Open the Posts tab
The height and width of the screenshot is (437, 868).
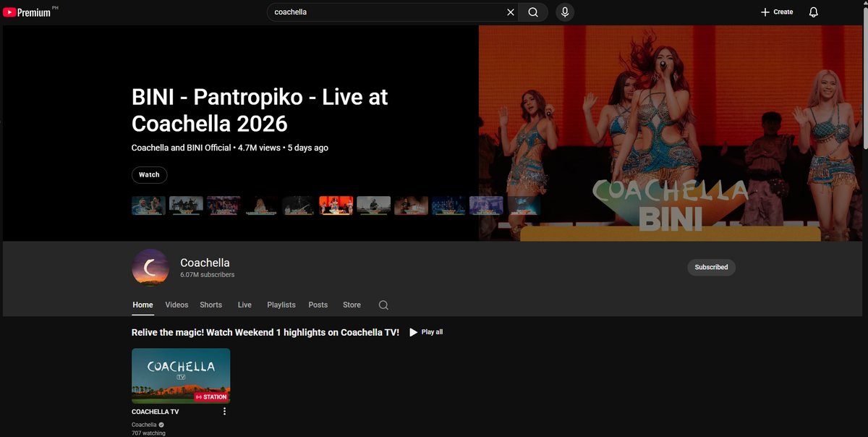[x=318, y=305]
